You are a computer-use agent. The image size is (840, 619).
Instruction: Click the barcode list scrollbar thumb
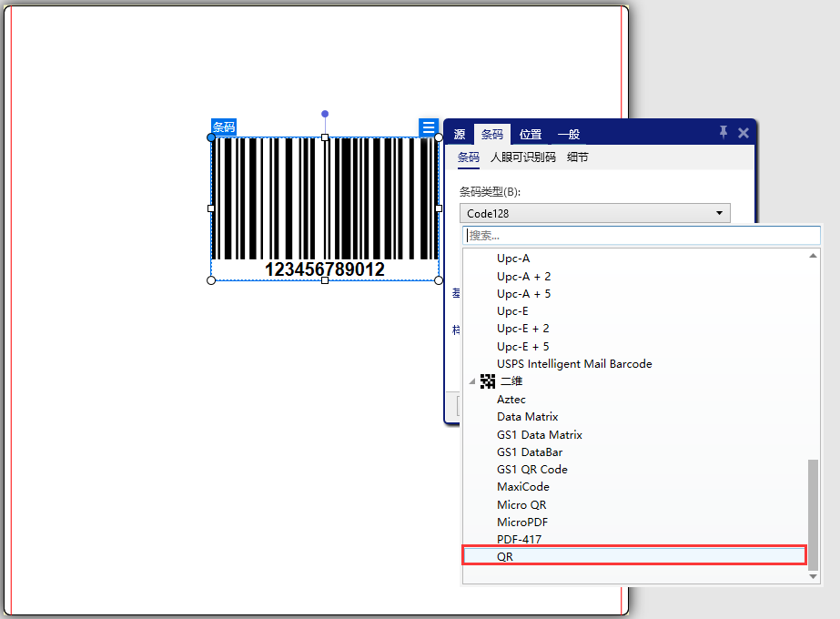(x=814, y=514)
